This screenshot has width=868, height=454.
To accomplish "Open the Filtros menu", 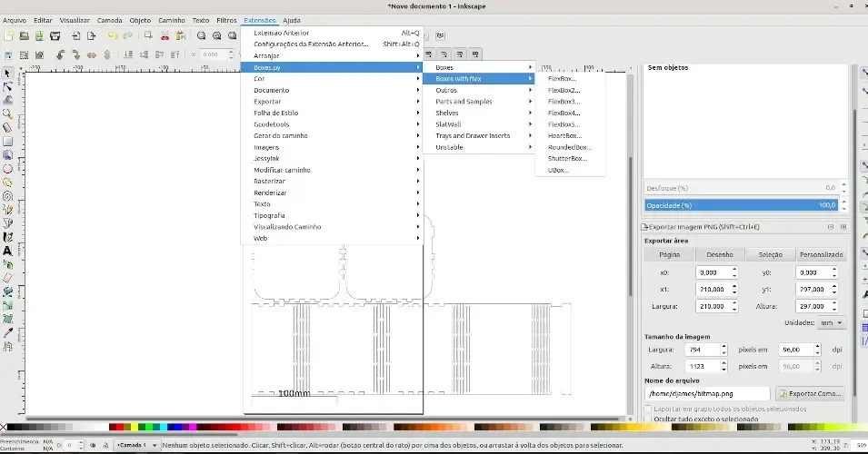I will 226,21.
